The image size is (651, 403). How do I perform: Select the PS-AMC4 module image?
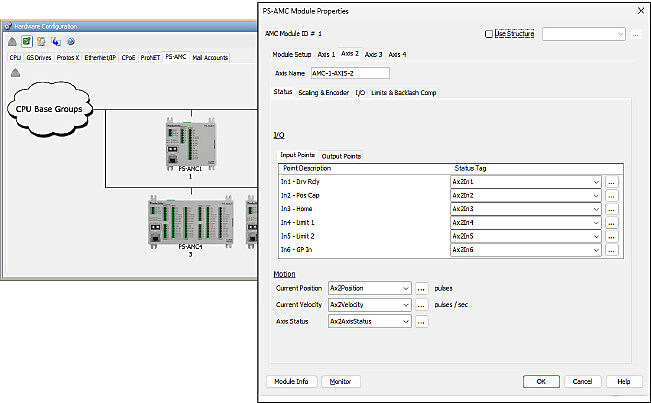point(191,221)
